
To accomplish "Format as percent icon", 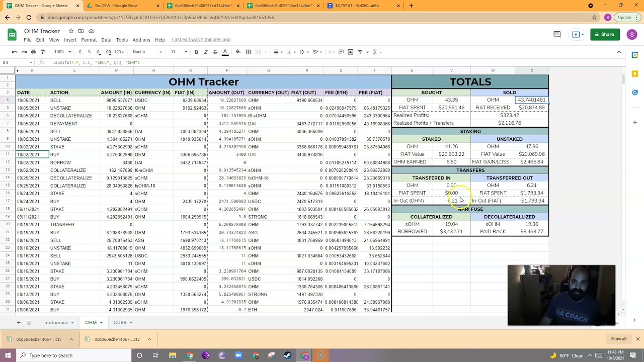I will pos(89,52).
